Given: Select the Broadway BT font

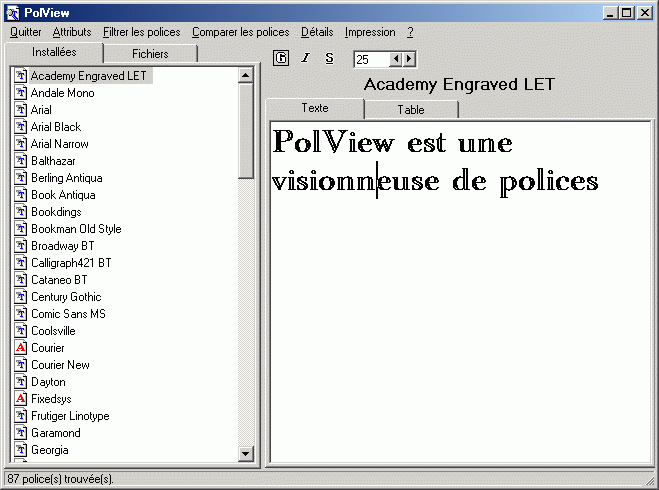Looking at the screenshot, I should tap(63, 245).
